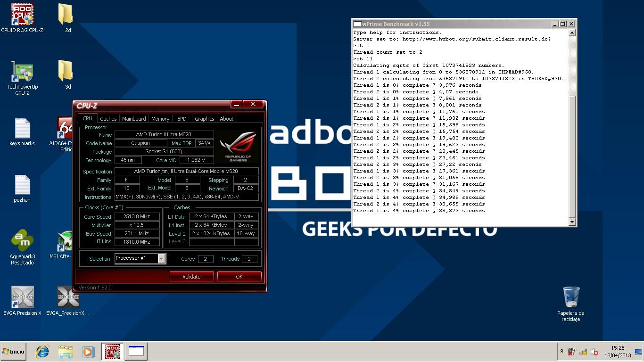Image resolution: width=644 pixels, height=362 pixels.
Task: Click the Code Name value Caspian
Action: (x=141, y=143)
